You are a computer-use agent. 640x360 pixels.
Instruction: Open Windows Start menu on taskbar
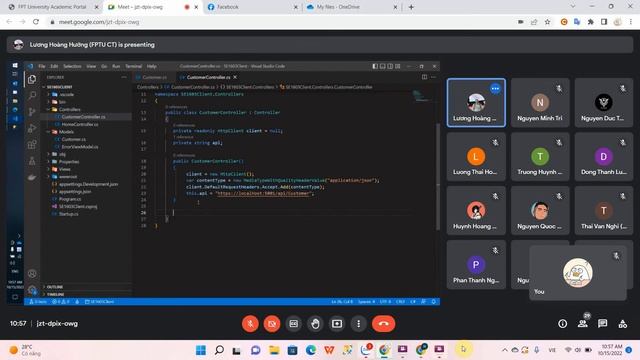[201, 350]
